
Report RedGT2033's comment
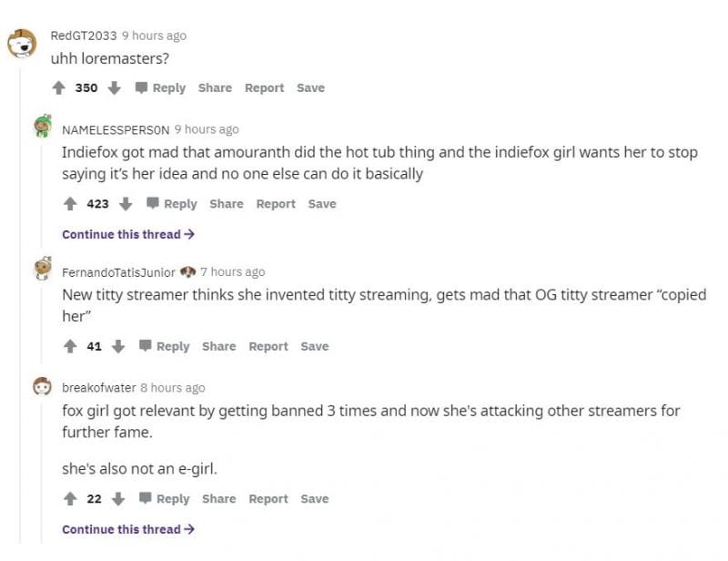point(264,87)
